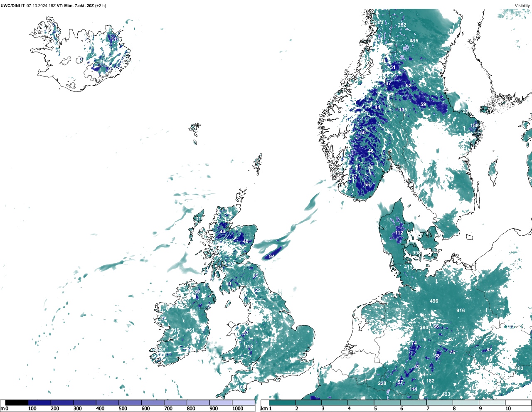Click the '423' value near bottom of map
Image resolution: width=532 pixels, height=412 pixels.
446,395
